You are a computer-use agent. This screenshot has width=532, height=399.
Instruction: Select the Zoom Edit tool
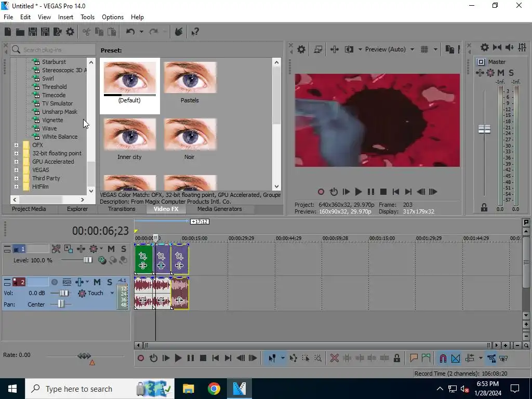pyautogui.click(x=318, y=358)
